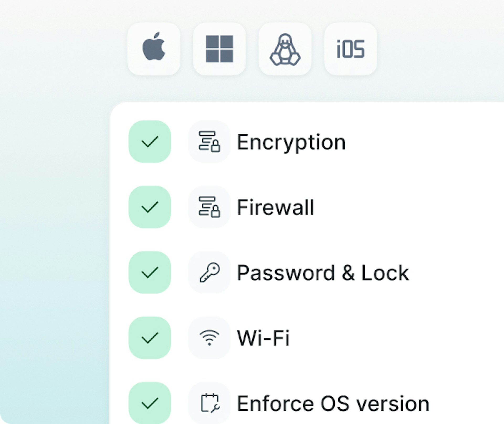Disable the Password & Lock checkbox
Viewport: 504px width, 424px height.
coord(150,272)
